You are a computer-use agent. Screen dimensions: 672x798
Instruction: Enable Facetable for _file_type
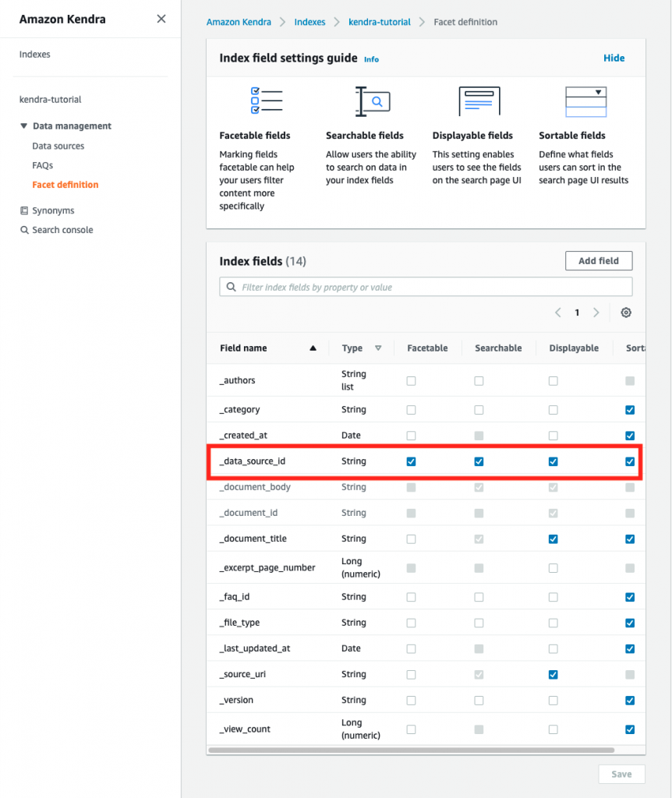click(412, 623)
